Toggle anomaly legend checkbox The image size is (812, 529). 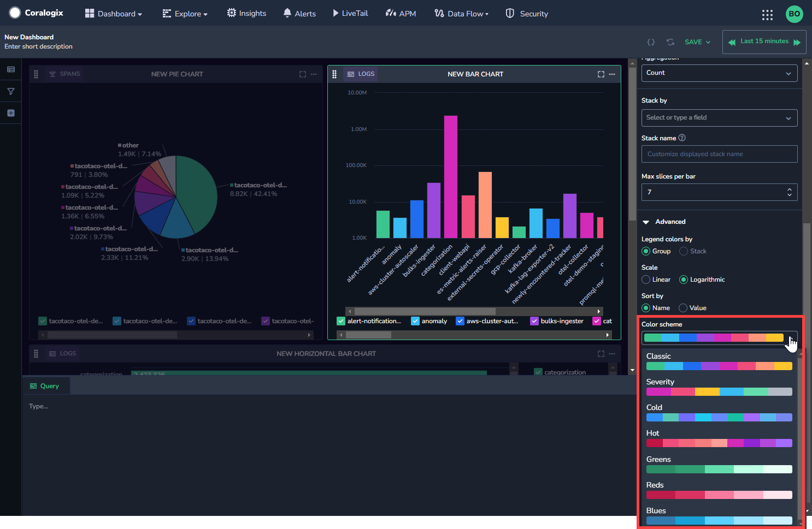coord(415,321)
